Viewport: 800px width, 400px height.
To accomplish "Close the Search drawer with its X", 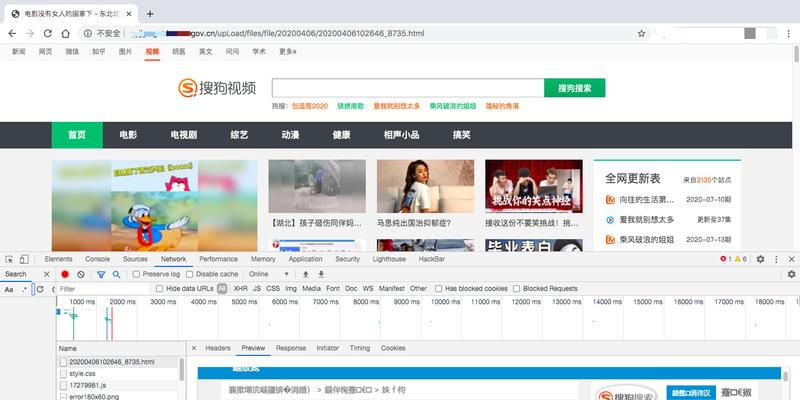I will [x=46, y=274].
